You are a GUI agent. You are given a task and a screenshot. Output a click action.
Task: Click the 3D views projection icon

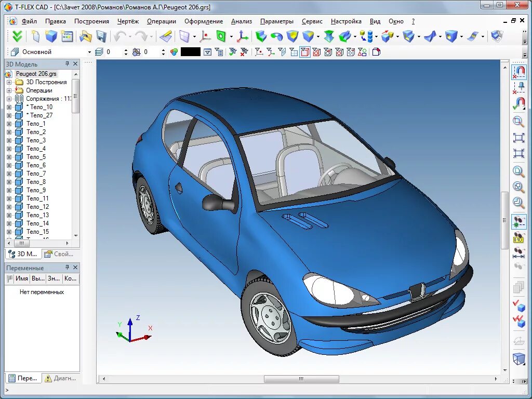point(497,36)
